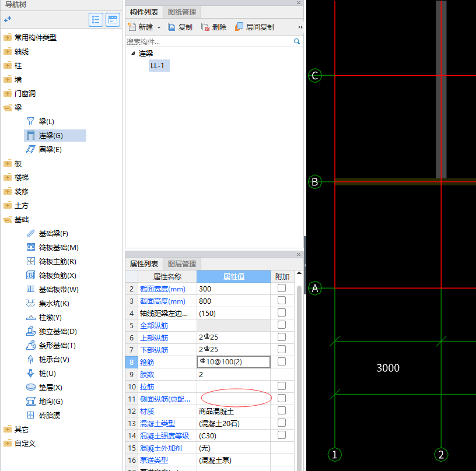Screen dimensions: 476x471
Task: Tick the 附加 checkbox for 下部纵筋
Action: point(282,349)
